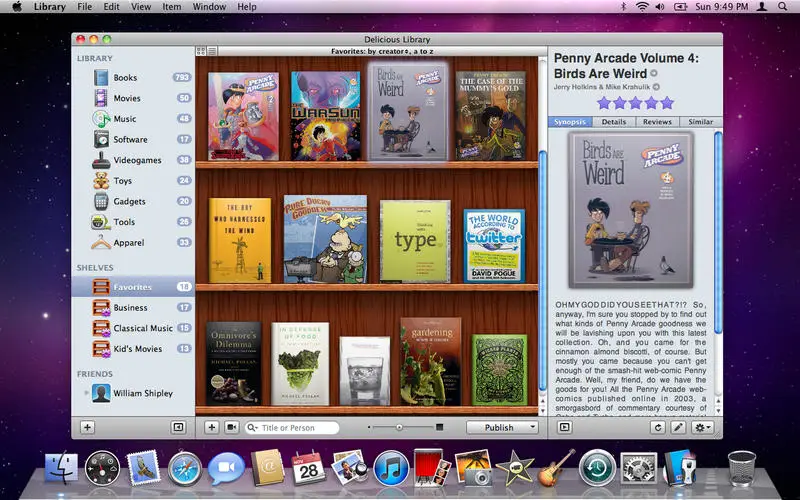Select the Software library icon
The width and height of the screenshot is (800, 500).
coord(101,139)
